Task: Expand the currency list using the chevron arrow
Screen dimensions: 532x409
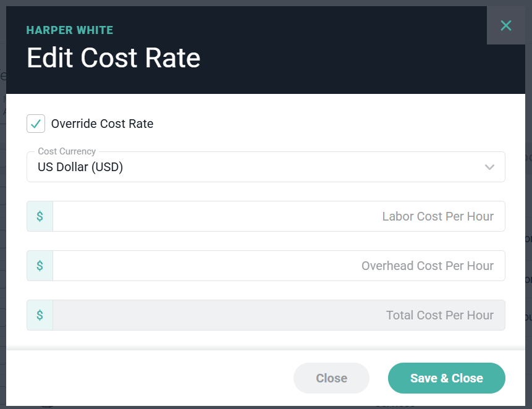Action: coord(489,167)
